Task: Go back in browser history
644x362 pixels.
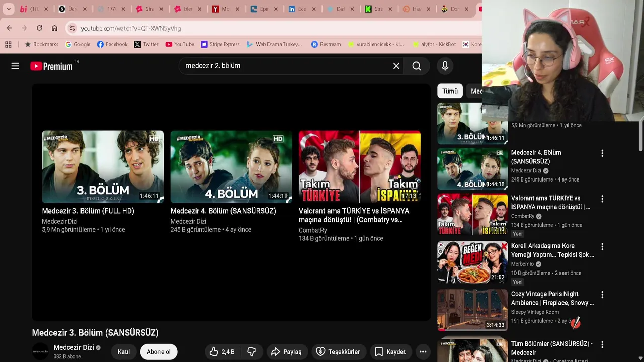Action: (9, 28)
